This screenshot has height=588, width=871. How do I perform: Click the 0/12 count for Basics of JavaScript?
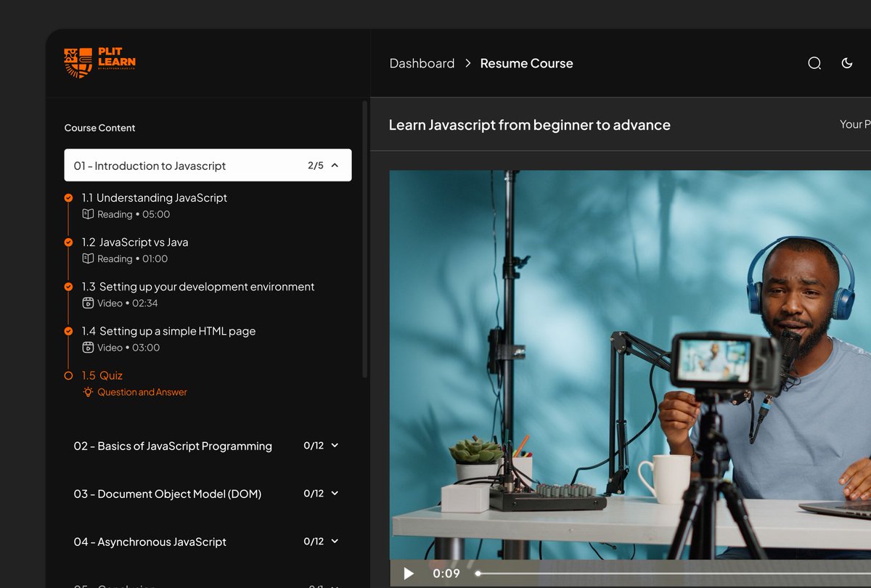coord(314,446)
